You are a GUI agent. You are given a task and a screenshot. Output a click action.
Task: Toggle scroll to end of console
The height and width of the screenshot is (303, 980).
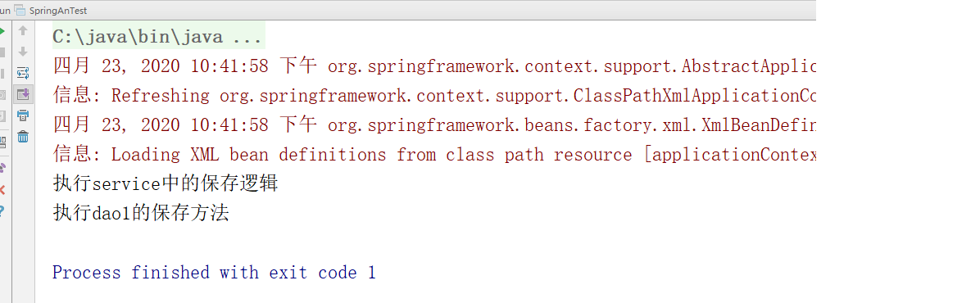[x=23, y=93]
